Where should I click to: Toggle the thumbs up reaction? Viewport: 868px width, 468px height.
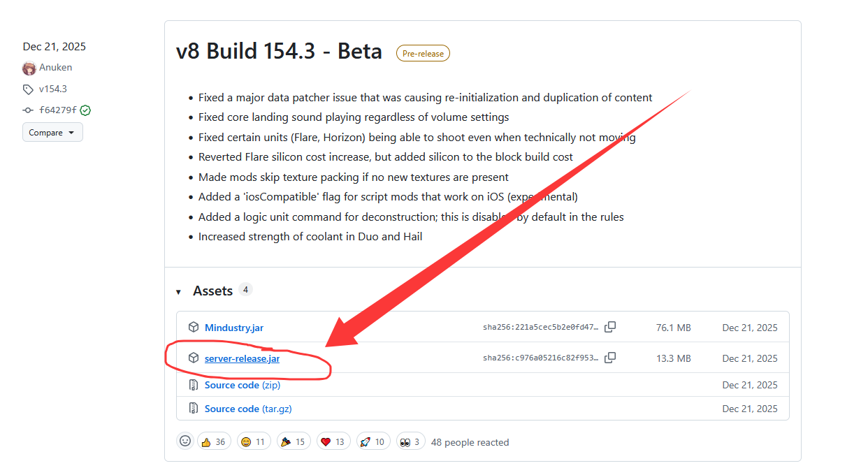pyautogui.click(x=214, y=441)
